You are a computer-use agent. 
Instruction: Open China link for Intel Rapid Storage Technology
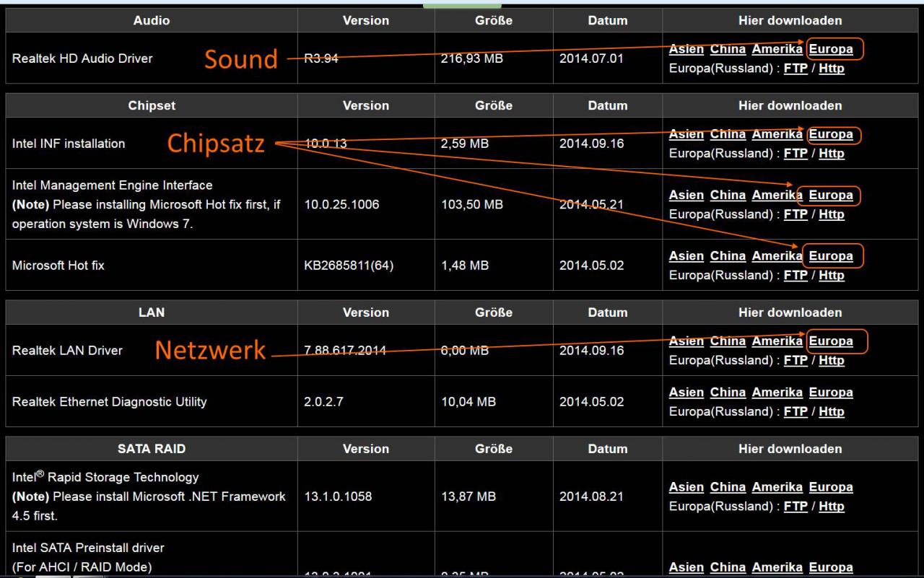[728, 487]
